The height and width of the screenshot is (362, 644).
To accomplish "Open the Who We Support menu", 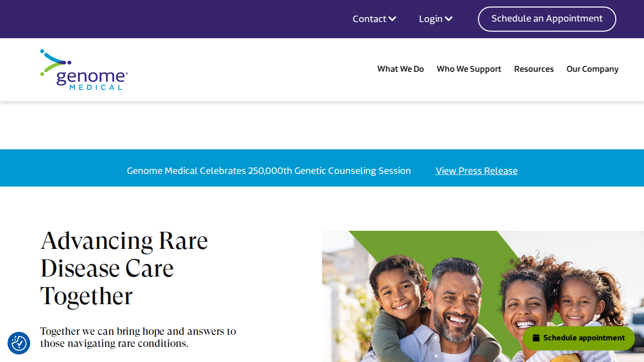I will [469, 69].
